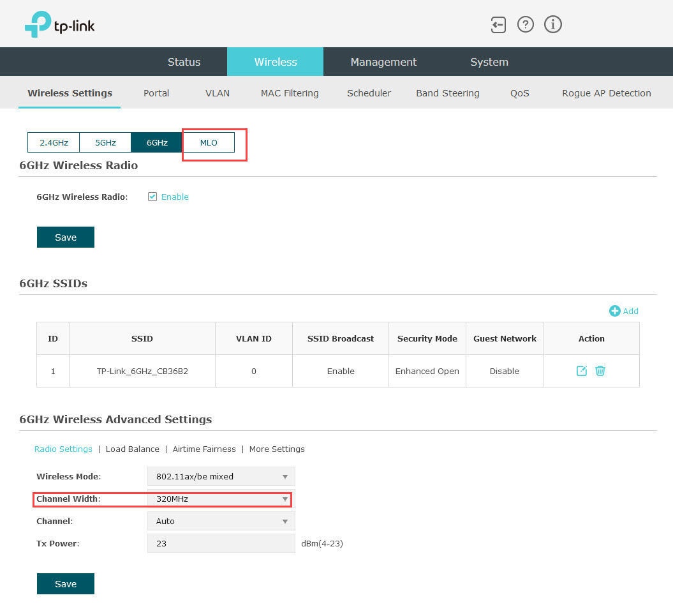Open the Channel dropdown set to Auto
This screenshot has height=616, width=673.
[221, 521]
